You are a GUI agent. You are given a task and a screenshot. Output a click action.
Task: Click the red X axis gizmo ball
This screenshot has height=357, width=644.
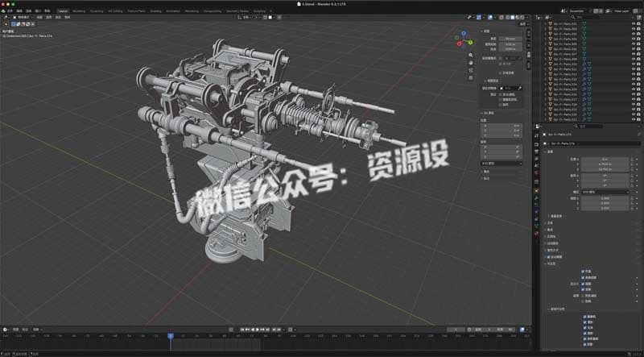[x=459, y=44]
